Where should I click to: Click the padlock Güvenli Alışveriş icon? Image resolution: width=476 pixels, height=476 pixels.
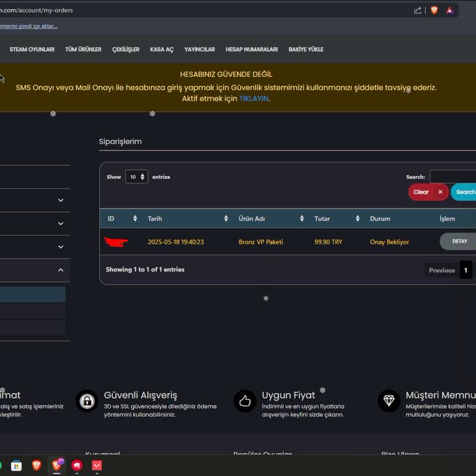(x=87, y=401)
